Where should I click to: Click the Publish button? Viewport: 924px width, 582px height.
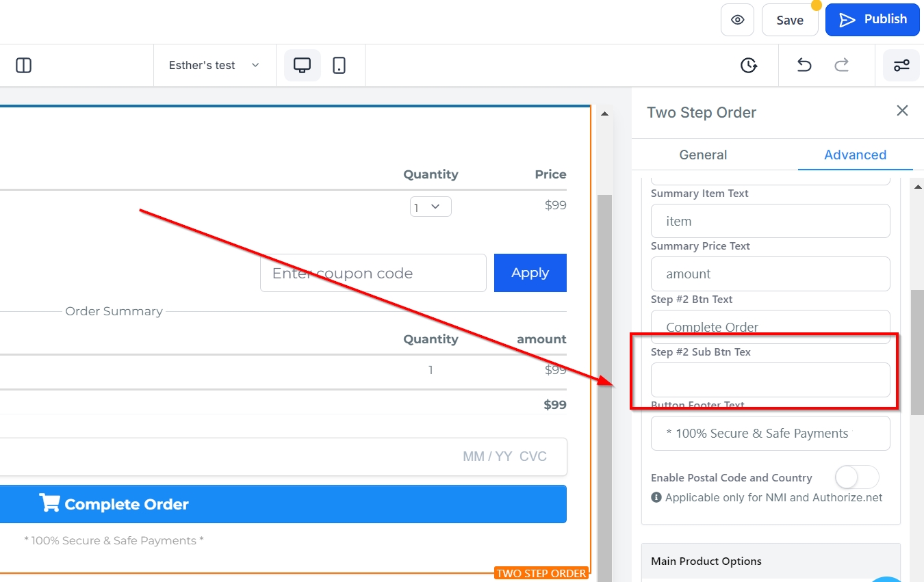click(873, 20)
